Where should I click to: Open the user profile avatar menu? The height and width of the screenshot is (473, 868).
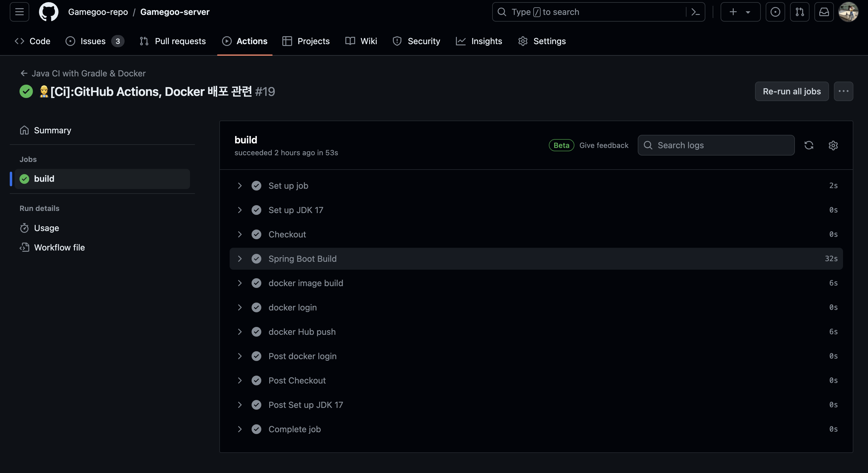pos(848,12)
